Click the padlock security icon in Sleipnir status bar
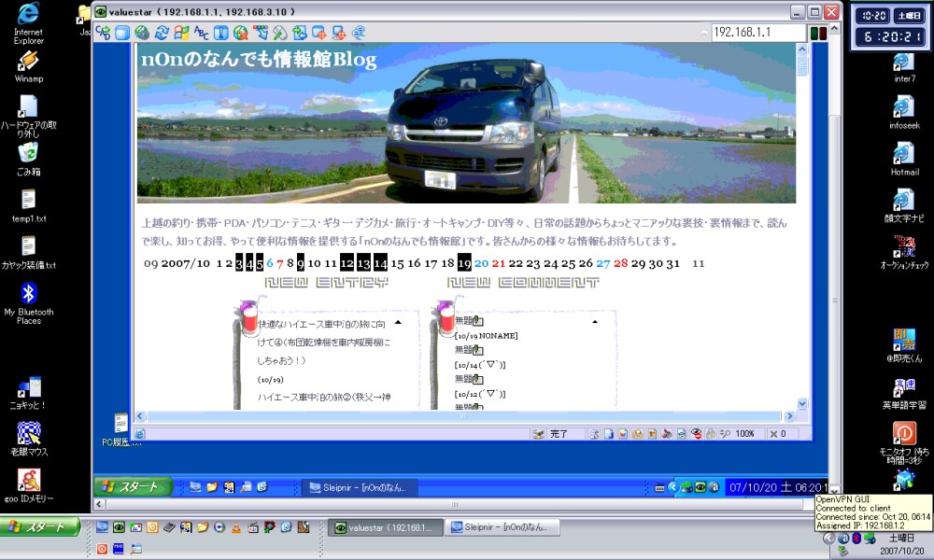Viewport: 934px width, 560px height. pyautogui.click(x=711, y=434)
